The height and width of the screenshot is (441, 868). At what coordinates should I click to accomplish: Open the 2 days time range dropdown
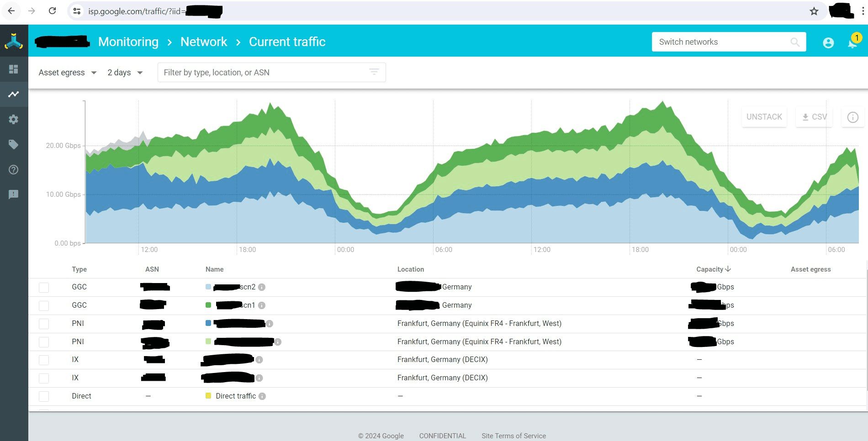click(125, 73)
